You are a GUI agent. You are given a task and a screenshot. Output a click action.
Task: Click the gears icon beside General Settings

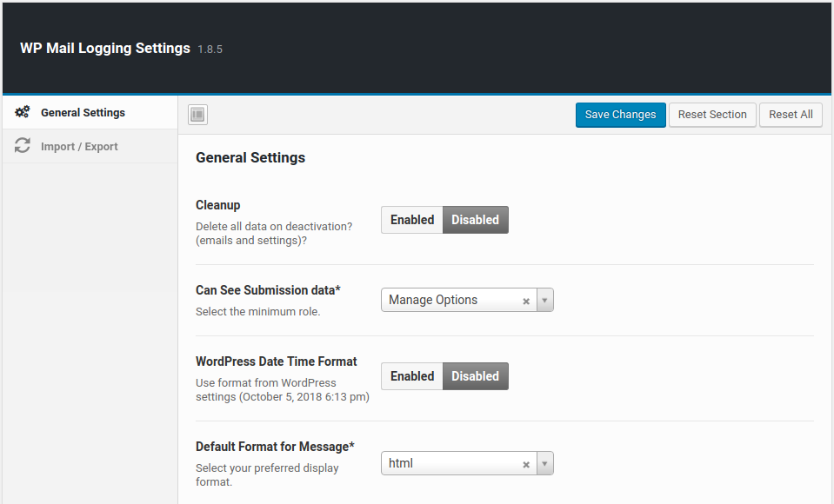pyautogui.click(x=23, y=112)
